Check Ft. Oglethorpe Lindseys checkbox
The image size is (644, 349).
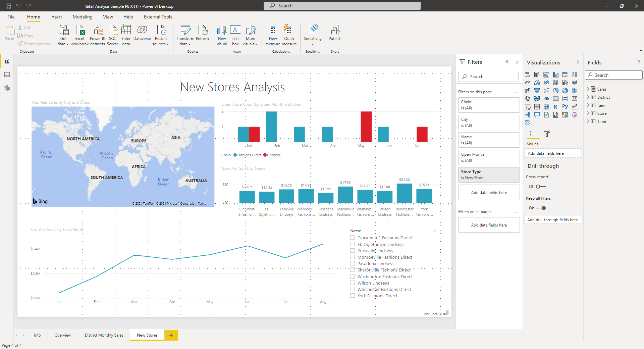(x=353, y=244)
